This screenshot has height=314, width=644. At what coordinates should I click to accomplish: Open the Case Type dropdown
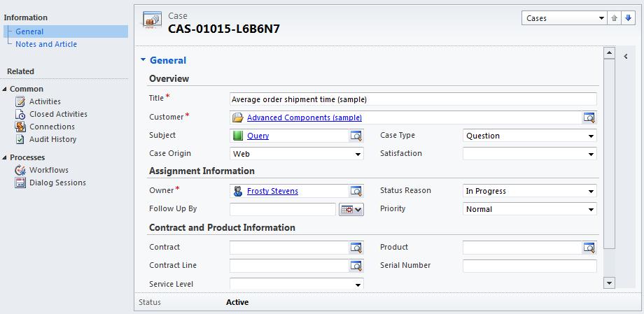pos(529,136)
